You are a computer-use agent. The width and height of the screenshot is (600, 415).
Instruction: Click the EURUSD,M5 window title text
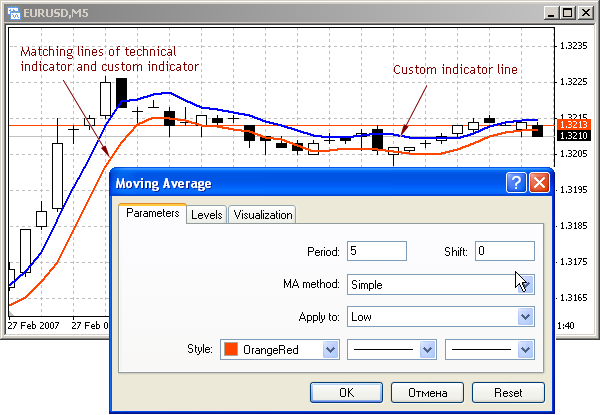[55, 13]
